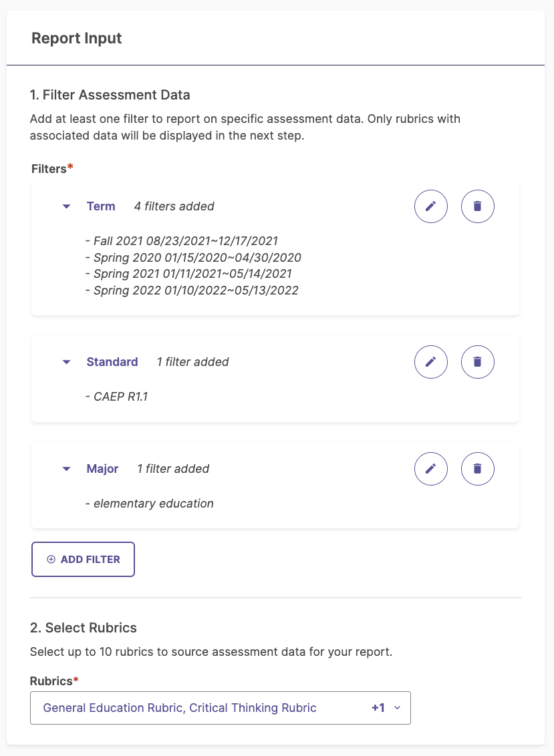This screenshot has height=756, width=554.
Task: Collapse the Major filter details triangle
Action: tap(67, 469)
